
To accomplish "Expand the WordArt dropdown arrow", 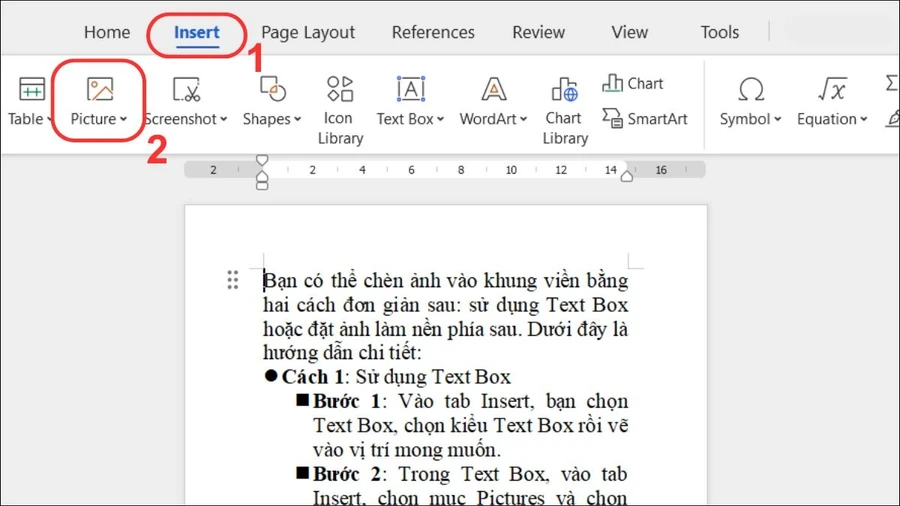I will click(523, 119).
